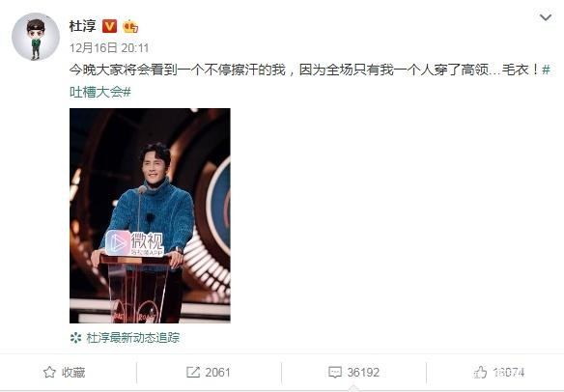Open the 12月16日 20:11 timestamp link
The image size is (564, 392).
[108, 48]
